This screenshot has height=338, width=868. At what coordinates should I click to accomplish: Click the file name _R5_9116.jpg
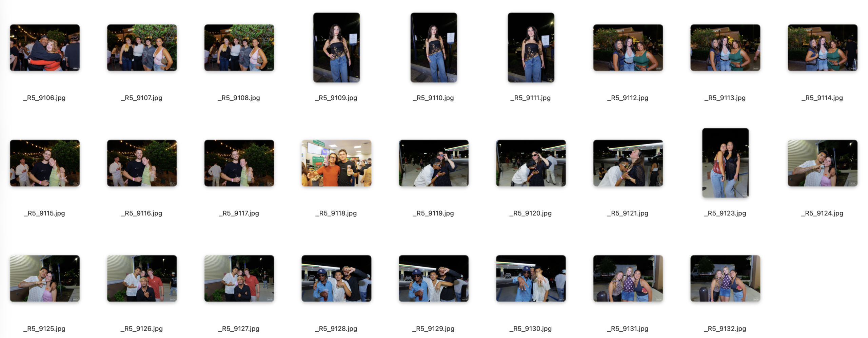tap(142, 213)
